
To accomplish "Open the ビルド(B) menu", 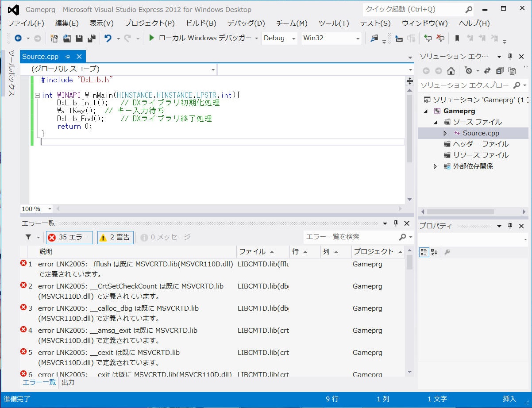I will [201, 23].
